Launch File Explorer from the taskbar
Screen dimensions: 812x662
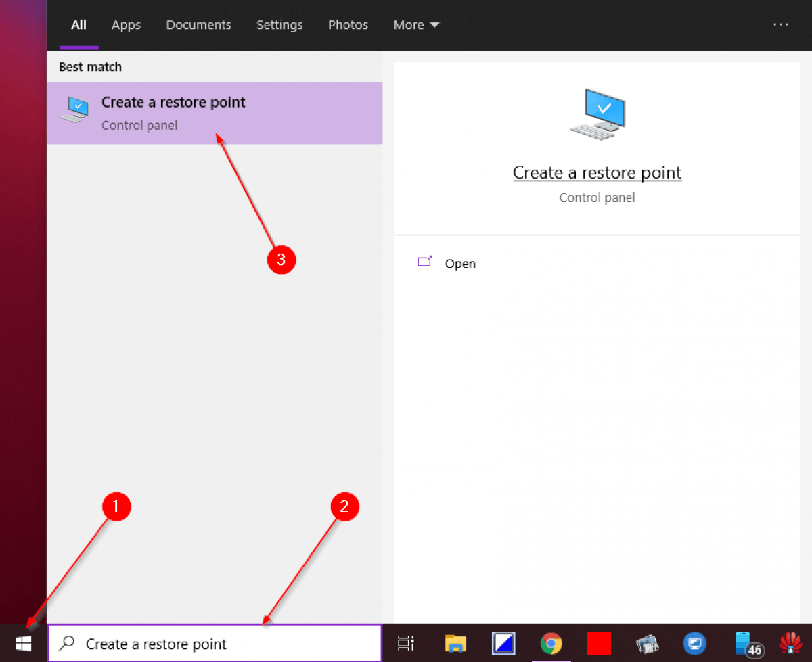click(x=455, y=644)
